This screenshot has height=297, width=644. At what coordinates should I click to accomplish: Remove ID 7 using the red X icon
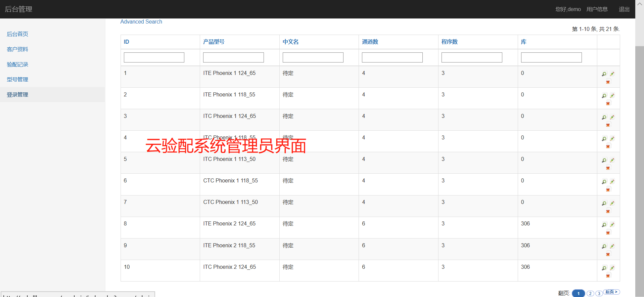click(608, 211)
